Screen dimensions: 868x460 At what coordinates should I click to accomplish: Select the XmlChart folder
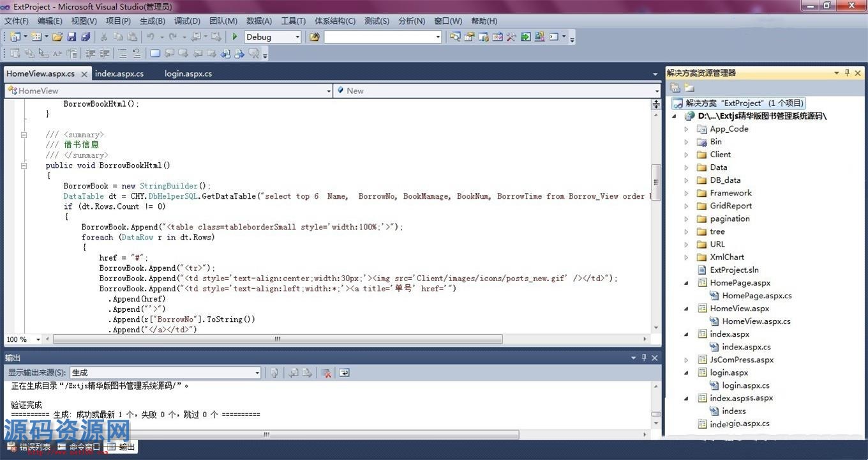tap(727, 257)
